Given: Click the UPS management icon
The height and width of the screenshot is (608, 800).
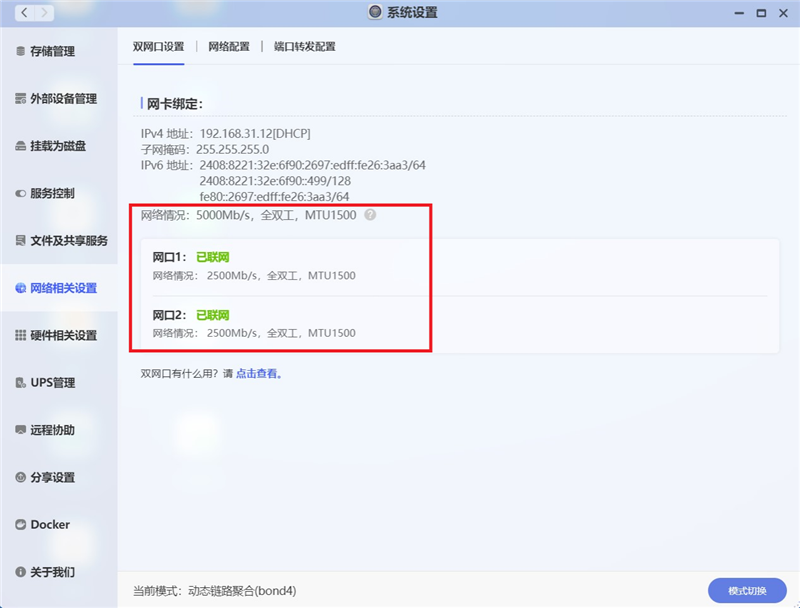Looking at the screenshot, I should [20, 383].
